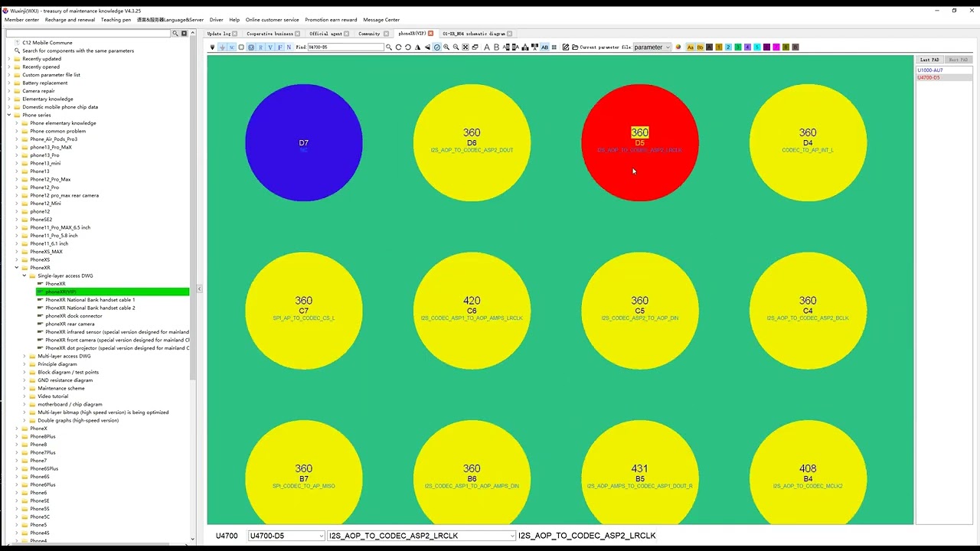Click the grid layout icon in toolbar
This screenshot has width=980, height=551.
point(554,47)
